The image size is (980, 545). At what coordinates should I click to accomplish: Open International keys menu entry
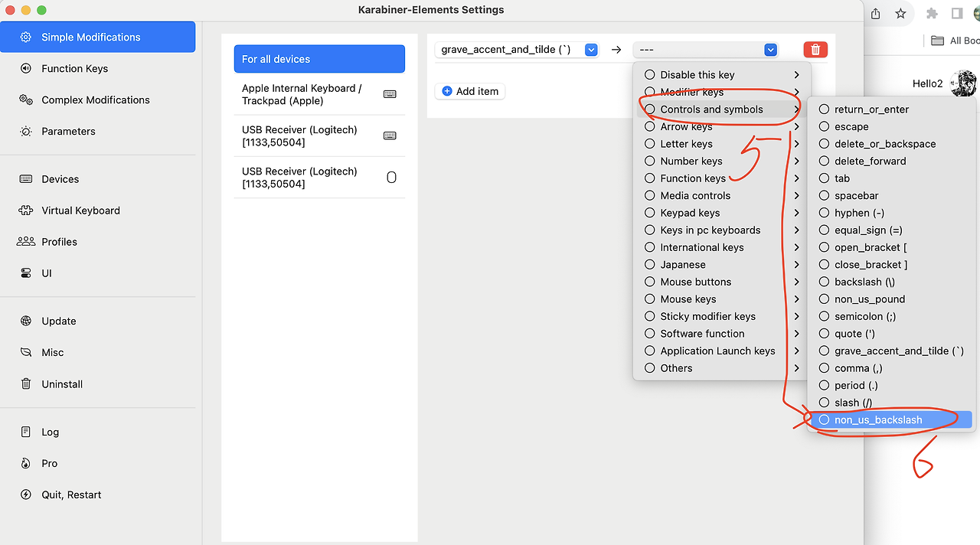720,247
